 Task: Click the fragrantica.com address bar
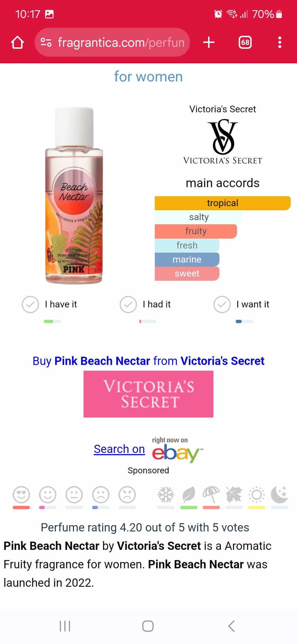[x=121, y=42]
